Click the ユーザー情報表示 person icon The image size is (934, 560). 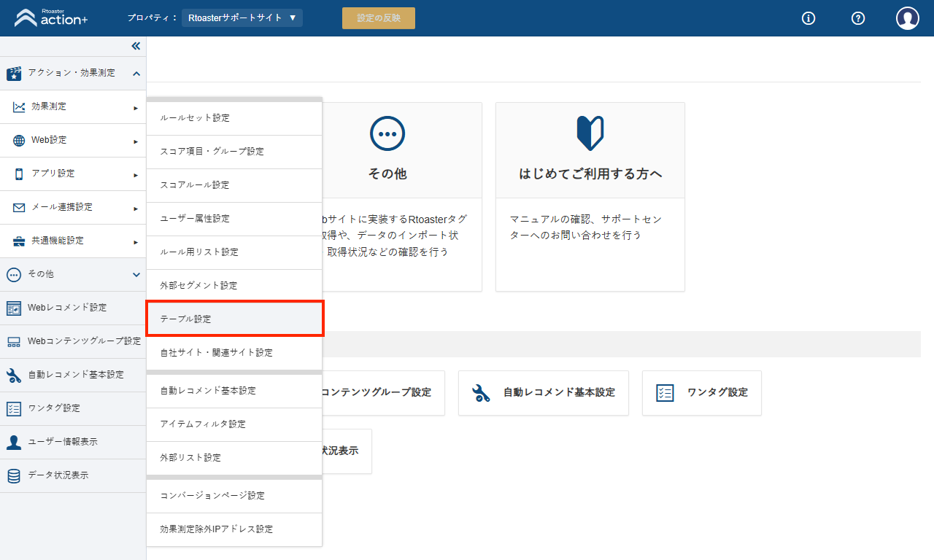(13, 443)
